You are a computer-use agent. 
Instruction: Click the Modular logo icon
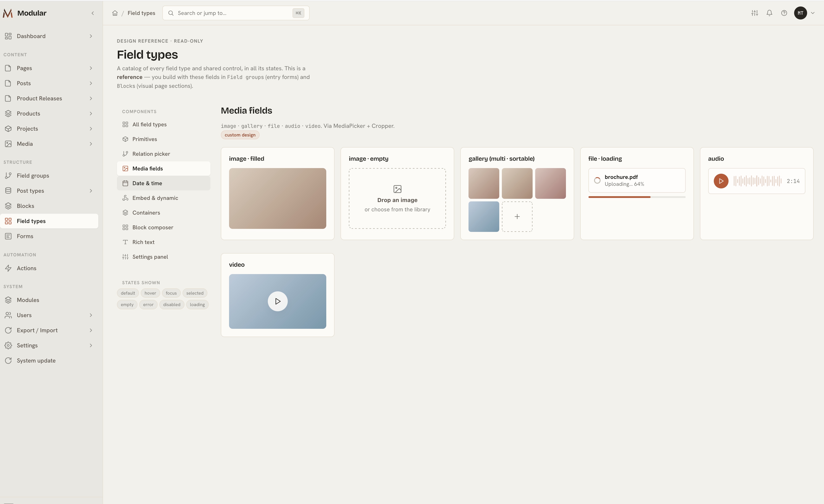[x=8, y=13]
